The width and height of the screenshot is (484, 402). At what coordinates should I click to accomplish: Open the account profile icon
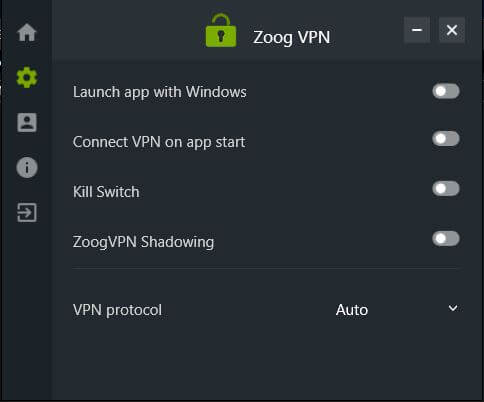(x=27, y=122)
